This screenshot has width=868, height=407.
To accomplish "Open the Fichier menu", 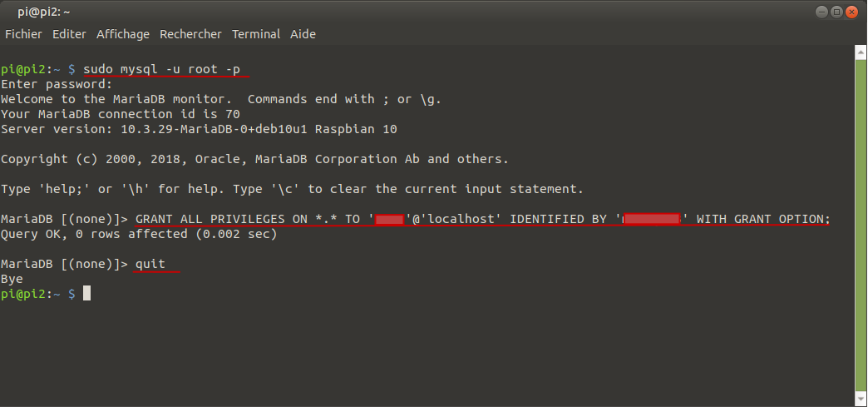I will (23, 34).
